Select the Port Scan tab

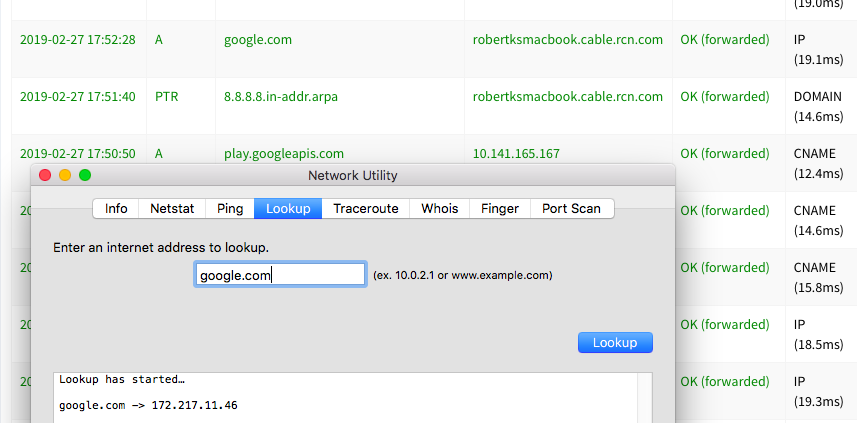[571, 208]
